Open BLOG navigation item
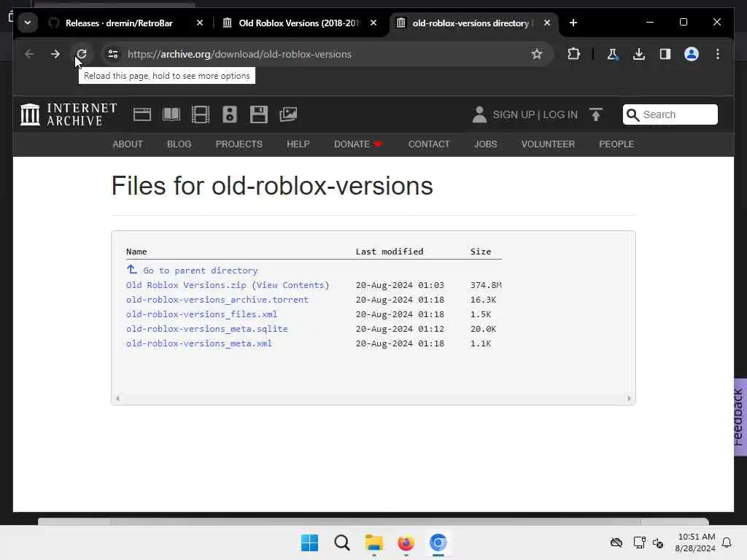Viewport: 747px width, 560px height. click(x=179, y=144)
